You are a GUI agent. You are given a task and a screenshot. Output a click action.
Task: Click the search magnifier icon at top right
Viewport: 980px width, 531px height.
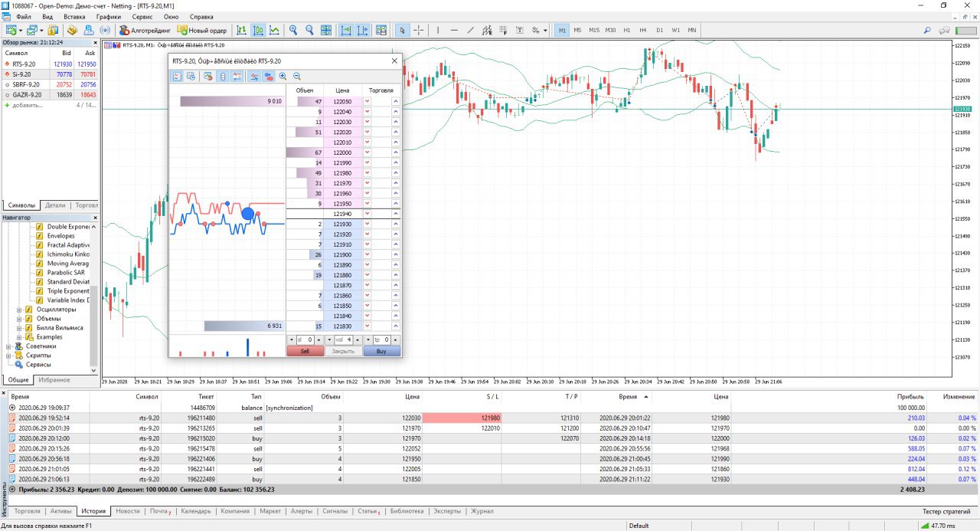[927, 31]
